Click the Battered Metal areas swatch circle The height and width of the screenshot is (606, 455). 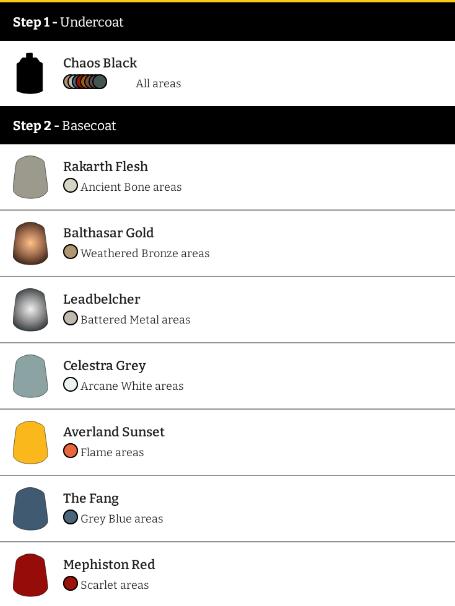tap(70, 318)
